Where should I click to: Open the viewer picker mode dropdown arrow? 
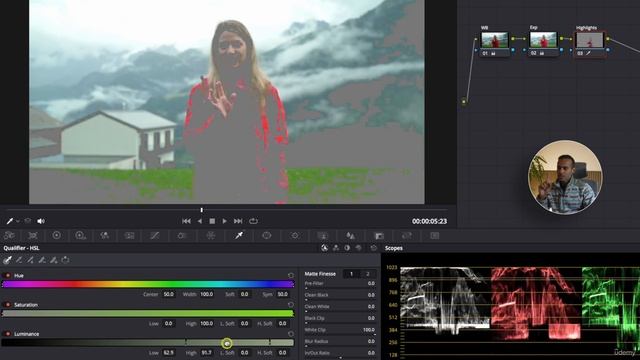(18, 221)
